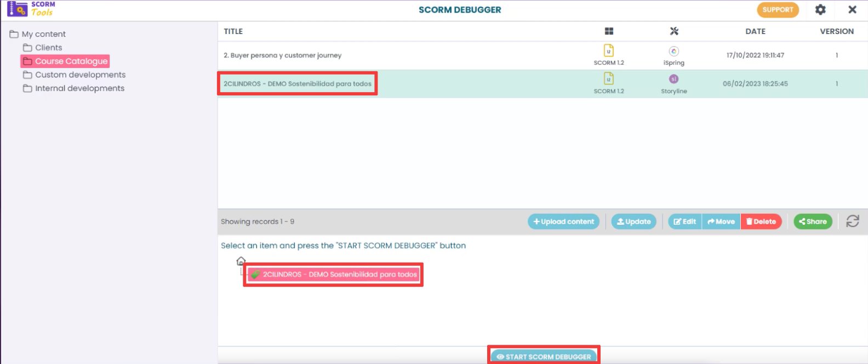Click the tools column header icon
This screenshot has height=364, width=868.
coord(674,31)
